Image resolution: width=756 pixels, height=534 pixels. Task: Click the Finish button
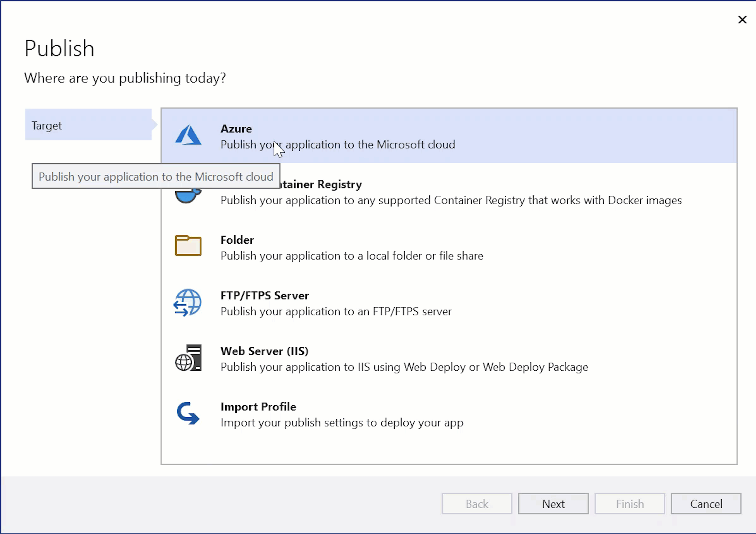point(629,503)
